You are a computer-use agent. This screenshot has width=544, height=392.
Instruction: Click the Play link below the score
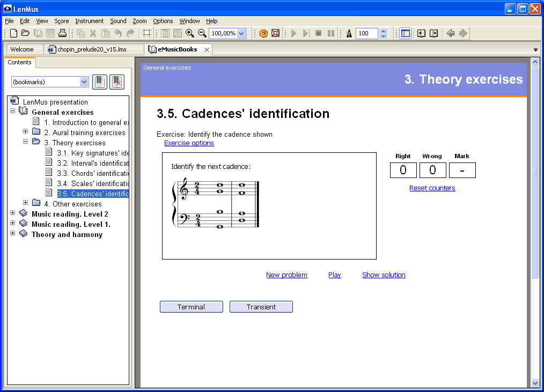(334, 275)
